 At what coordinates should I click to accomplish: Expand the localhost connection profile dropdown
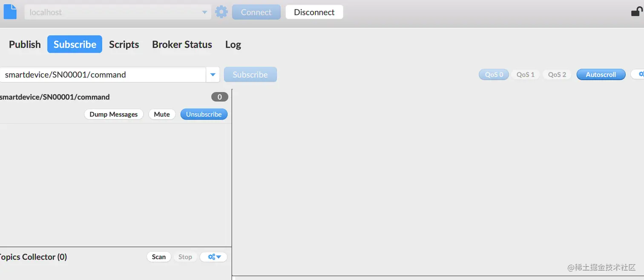[204, 12]
